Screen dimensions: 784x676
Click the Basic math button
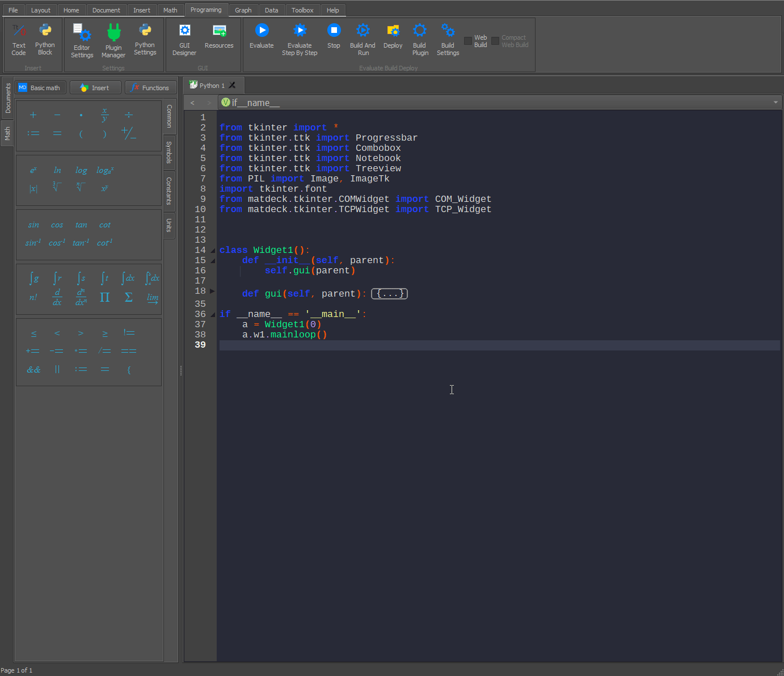[40, 88]
